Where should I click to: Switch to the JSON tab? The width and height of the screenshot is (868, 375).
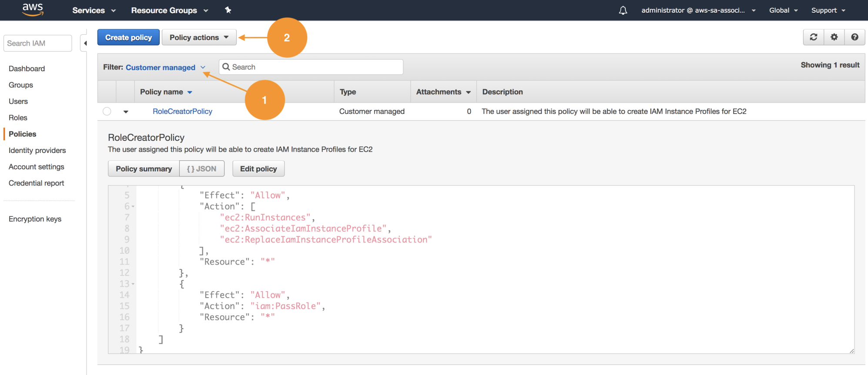[x=202, y=169]
